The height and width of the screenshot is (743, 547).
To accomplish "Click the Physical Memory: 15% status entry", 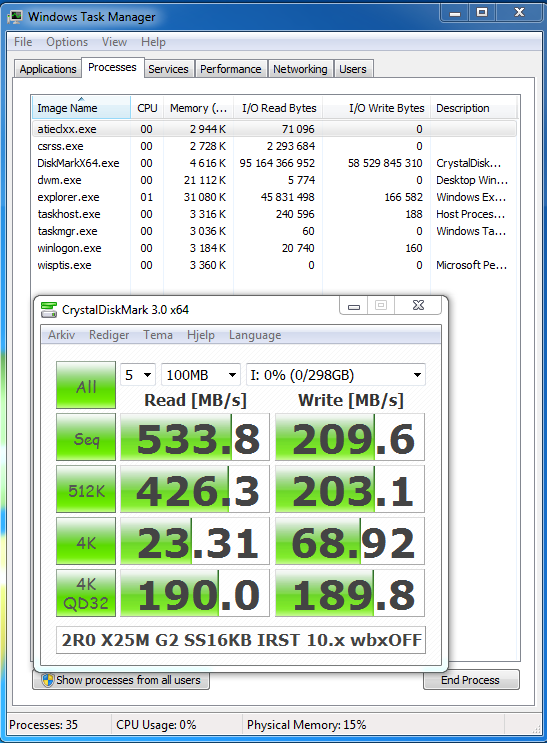I will click(x=307, y=725).
